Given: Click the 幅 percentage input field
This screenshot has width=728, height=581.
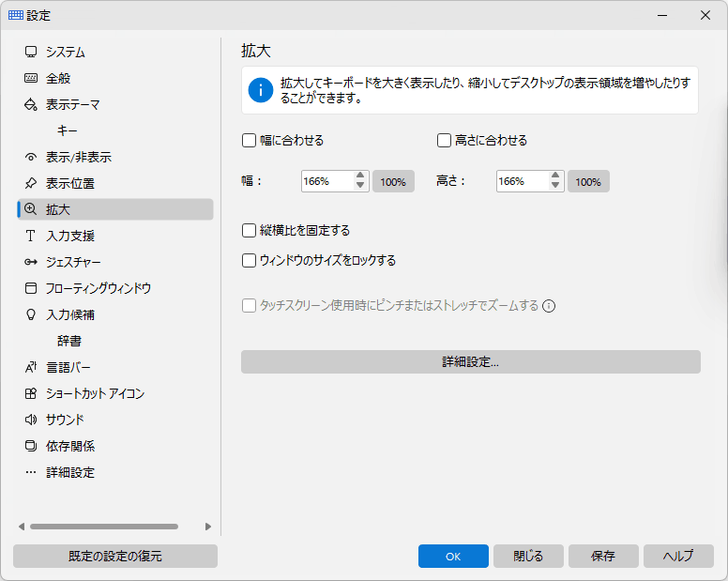Looking at the screenshot, I should (327, 181).
